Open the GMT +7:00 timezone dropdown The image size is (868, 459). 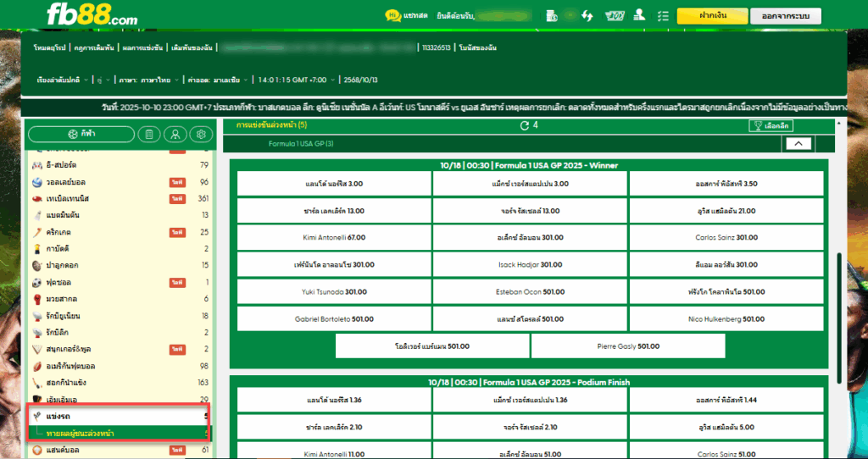click(297, 80)
